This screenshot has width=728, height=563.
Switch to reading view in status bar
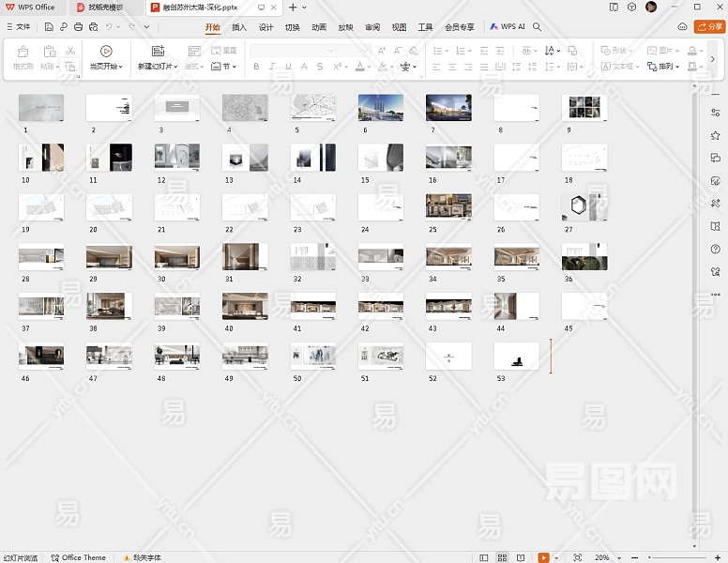(x=521, y=557)
